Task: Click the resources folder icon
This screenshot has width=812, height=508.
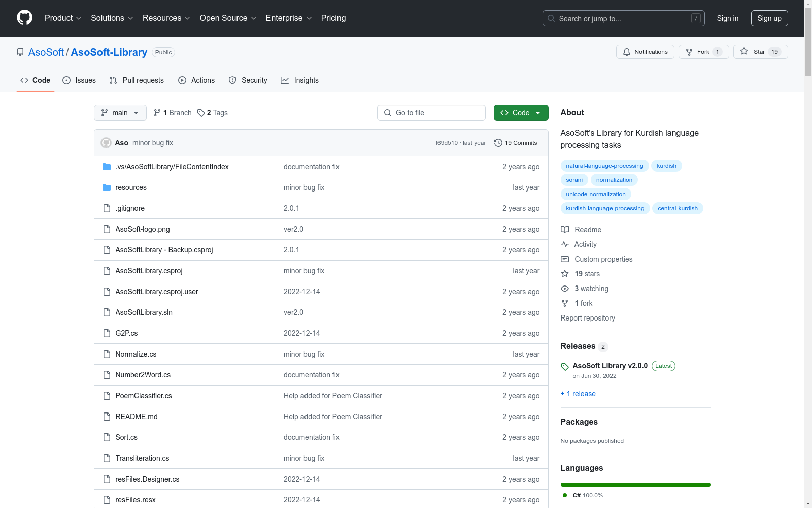Action: [x=107, y=187]
